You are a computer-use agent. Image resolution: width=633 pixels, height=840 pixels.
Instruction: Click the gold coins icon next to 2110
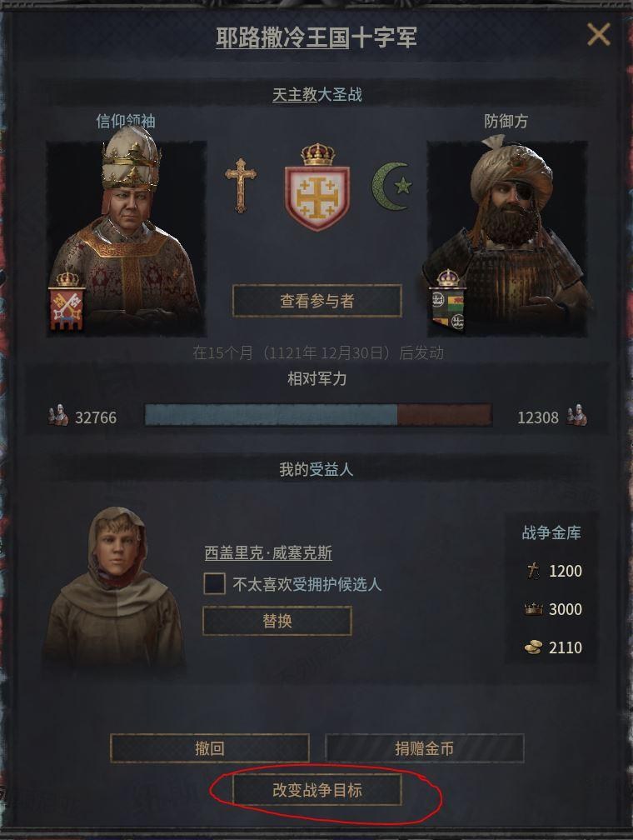pyautogui.click(x=533, y=647)
